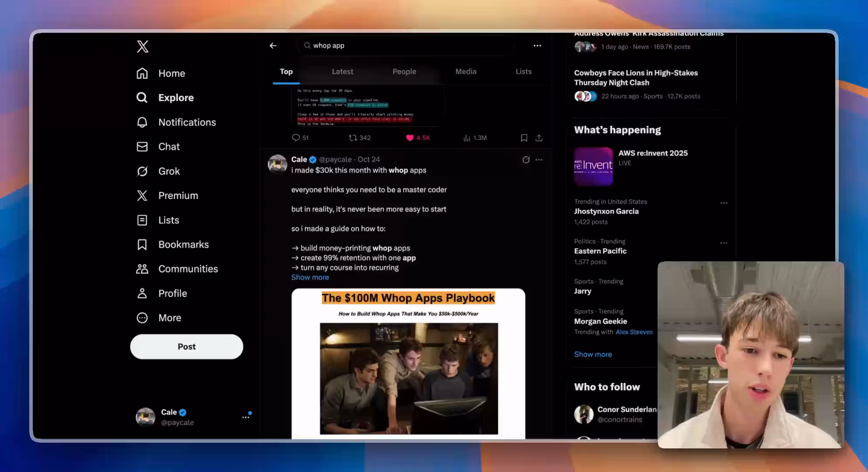Switch to the People tab
868x472 pixels.
[404, 71]
